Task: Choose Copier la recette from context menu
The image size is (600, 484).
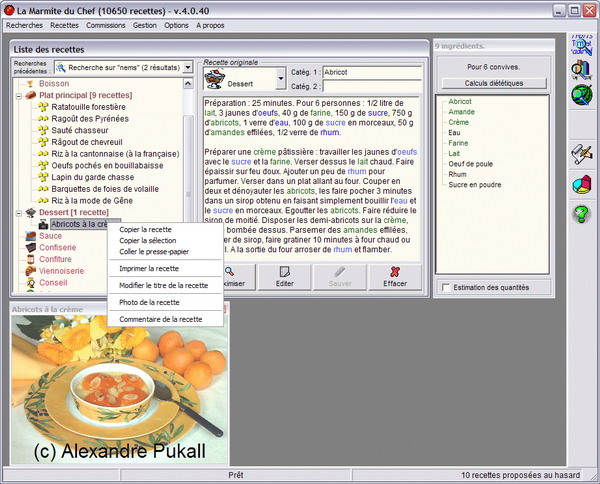Action: coord(165,230)
